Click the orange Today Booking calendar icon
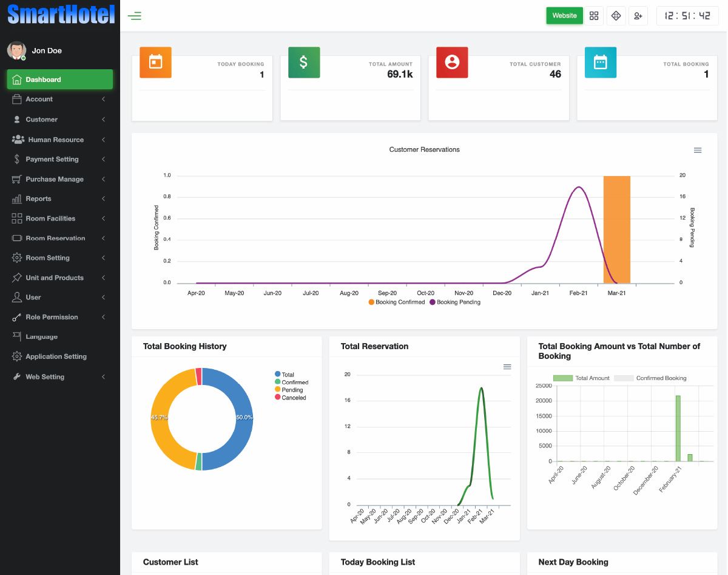 coord(155,62)
